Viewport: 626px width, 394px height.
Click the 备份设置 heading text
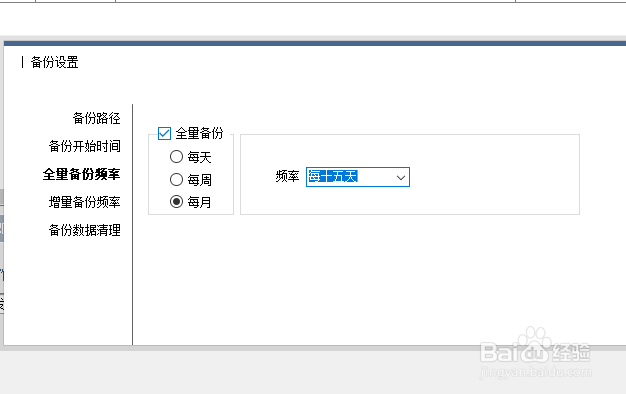pyautogui.click(x=54, y=62)
